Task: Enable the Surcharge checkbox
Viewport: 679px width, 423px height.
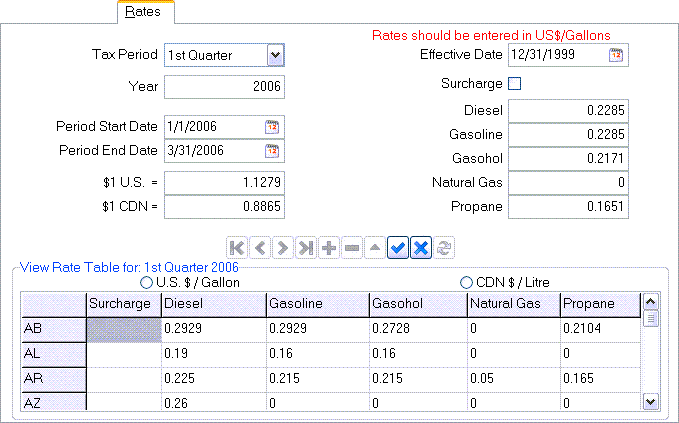Action: click(x=515, y=84)
